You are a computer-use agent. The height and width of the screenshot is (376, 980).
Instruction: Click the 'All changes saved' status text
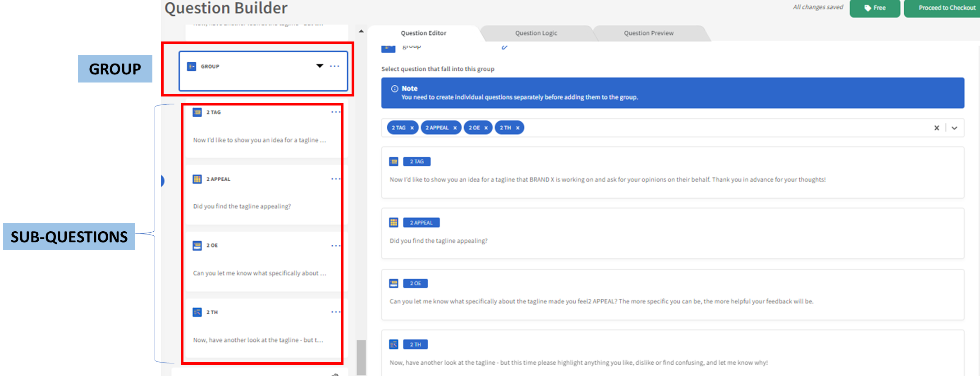(818, 7)
